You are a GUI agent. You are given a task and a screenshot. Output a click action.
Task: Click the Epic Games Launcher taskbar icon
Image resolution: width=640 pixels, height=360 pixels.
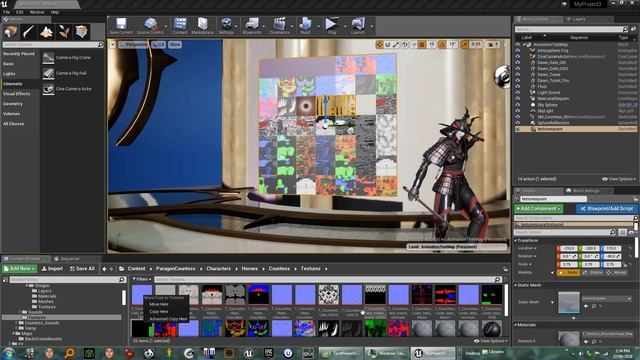[268, 353]
